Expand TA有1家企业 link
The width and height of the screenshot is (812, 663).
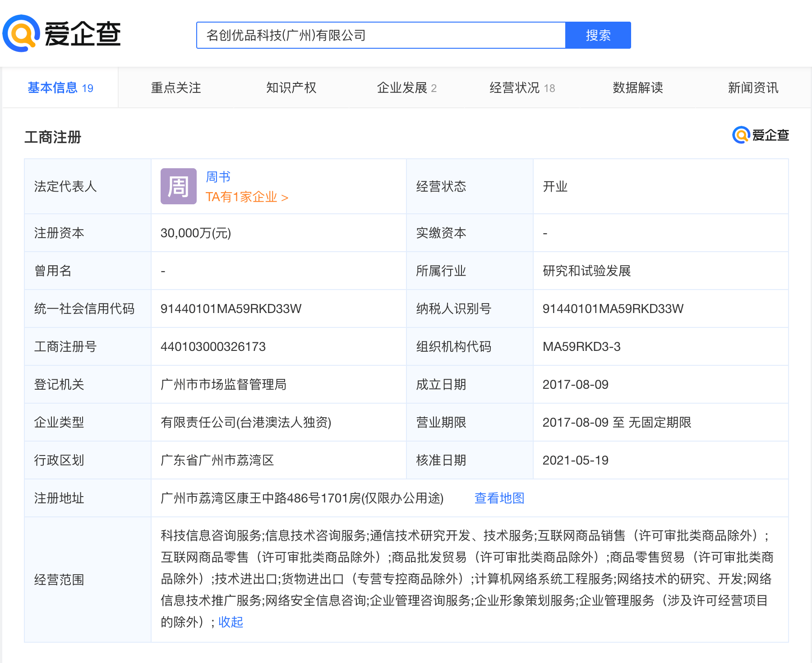[x=247, y=197]
